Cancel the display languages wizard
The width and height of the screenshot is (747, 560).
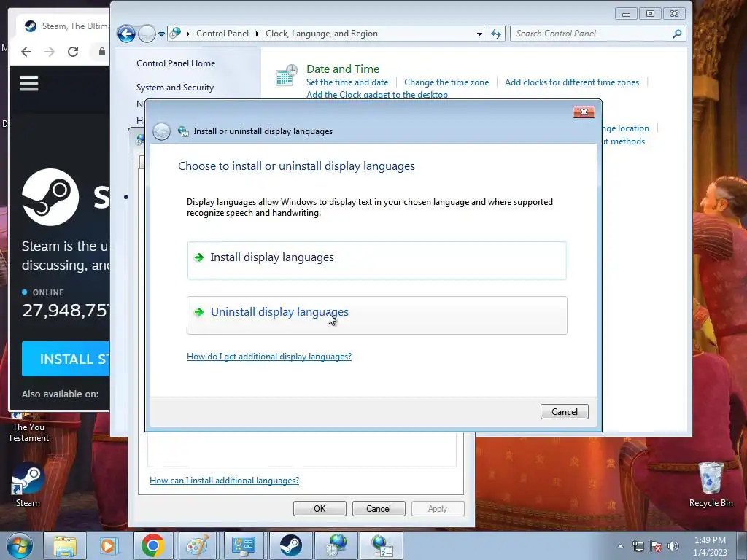click(x=565, y=412)
